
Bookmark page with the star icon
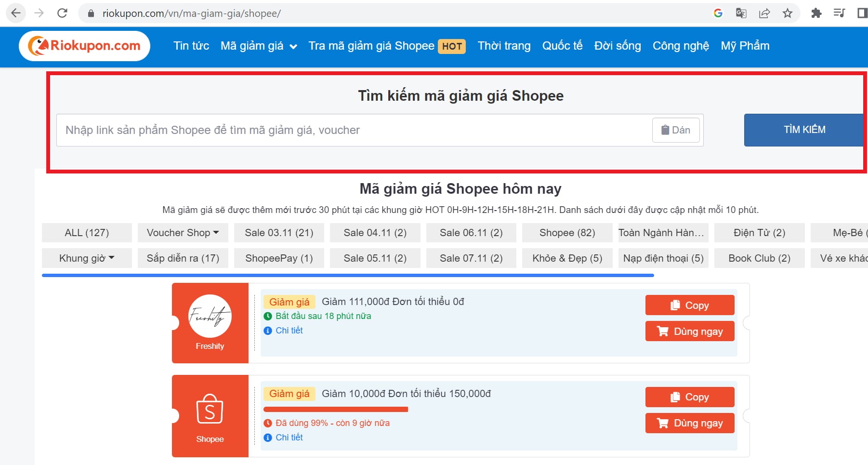click(x=788, y=13)
